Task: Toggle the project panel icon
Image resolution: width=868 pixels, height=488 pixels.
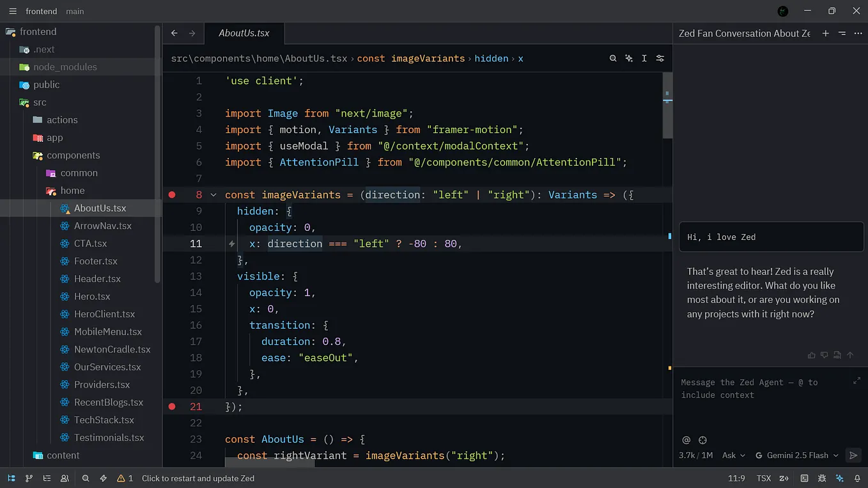Action: [11, 478]
